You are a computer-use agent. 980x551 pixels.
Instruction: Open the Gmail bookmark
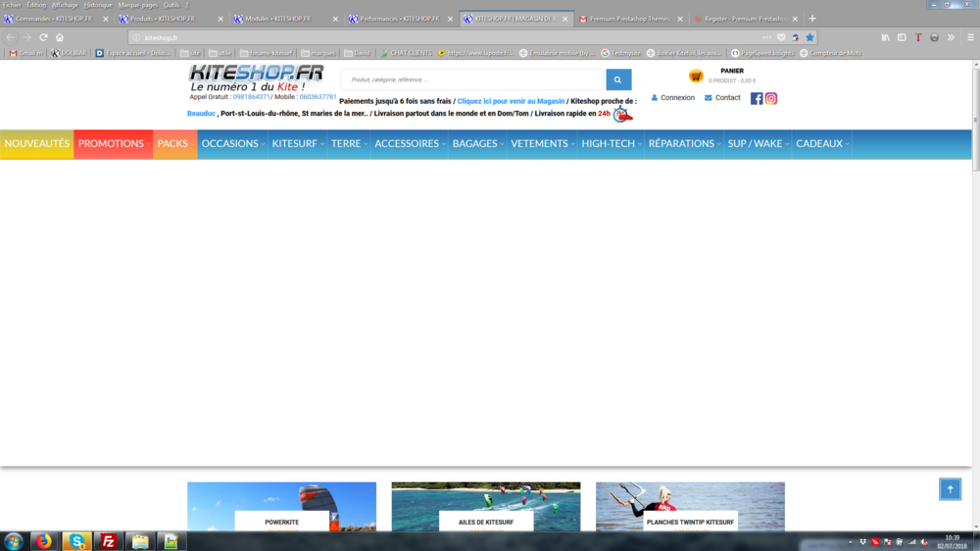[26, 53]
